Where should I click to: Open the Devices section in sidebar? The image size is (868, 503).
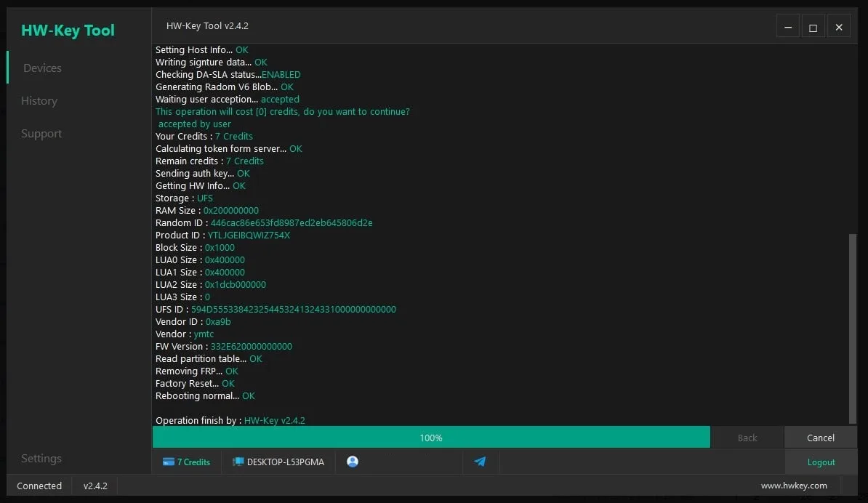click(42, 68)
